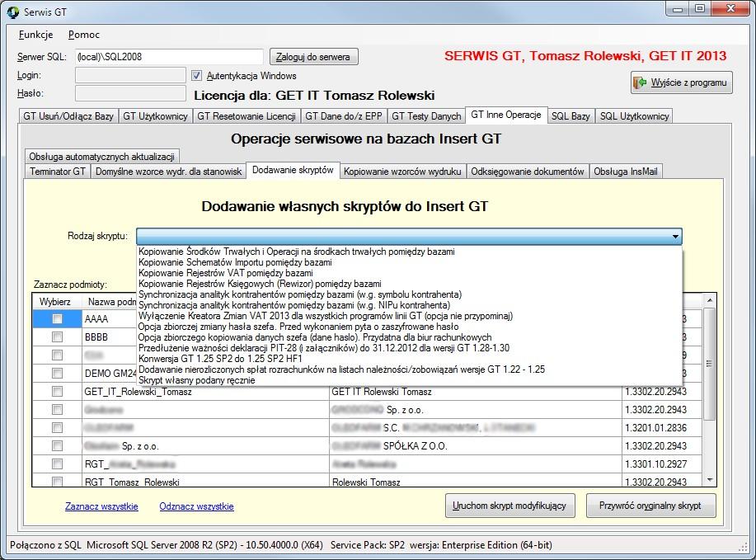Switch to the SQL Bazy tab
Image resolution: width=756 pixels, height=560 pixels.
[x=571, y=116]
